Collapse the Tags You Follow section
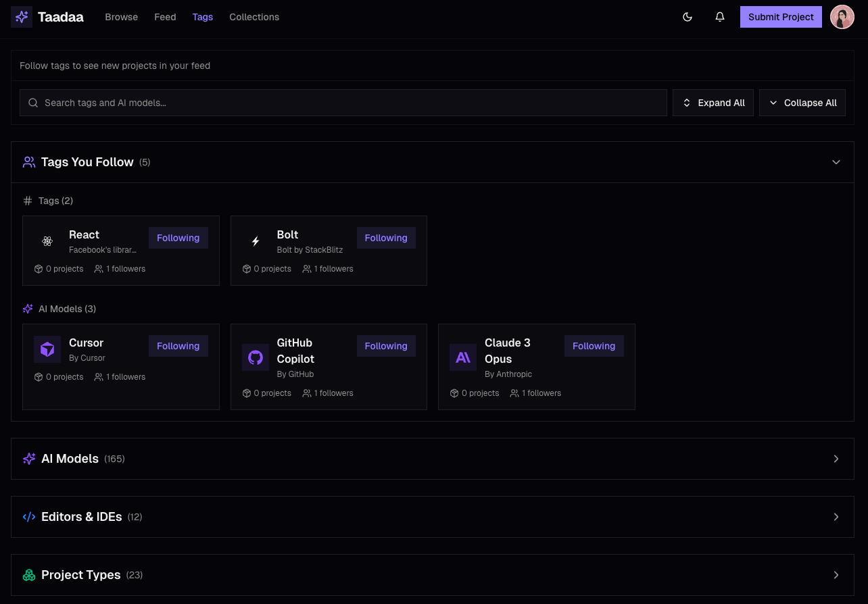 (836, 162)
